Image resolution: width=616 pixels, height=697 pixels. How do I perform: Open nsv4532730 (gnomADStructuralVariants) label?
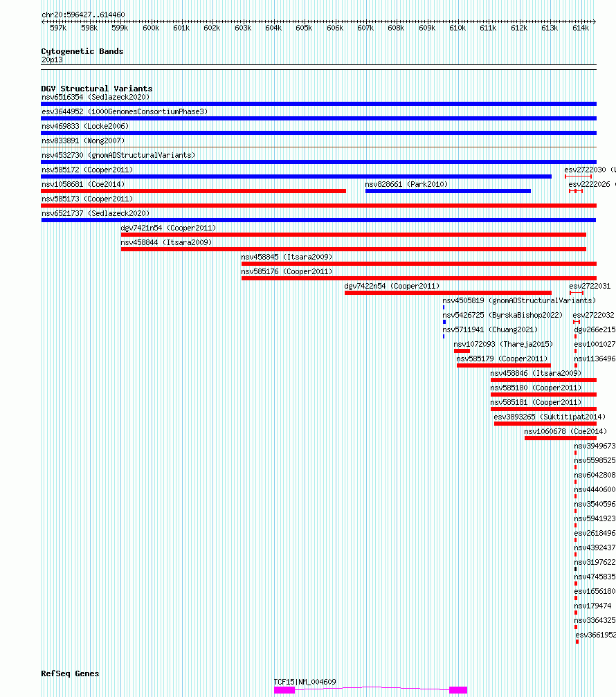tap(118, 155)
